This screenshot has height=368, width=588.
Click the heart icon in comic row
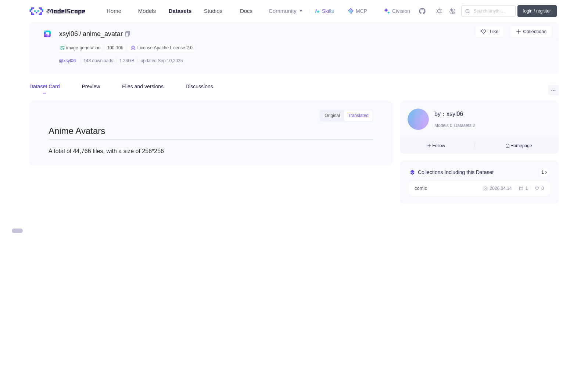coord(537,188)
